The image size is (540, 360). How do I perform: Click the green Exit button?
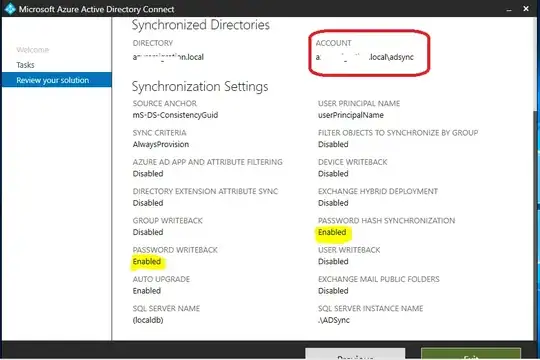pyautogui.click(x=471, y=354)
